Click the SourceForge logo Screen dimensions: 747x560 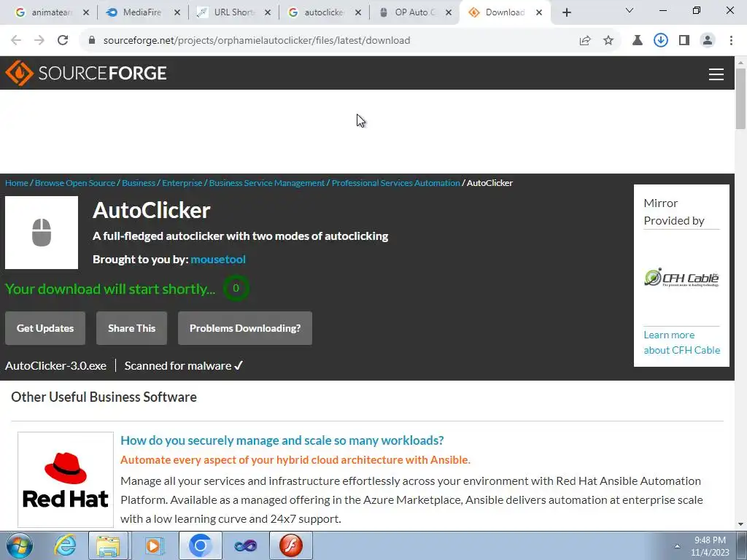(86, 73)
